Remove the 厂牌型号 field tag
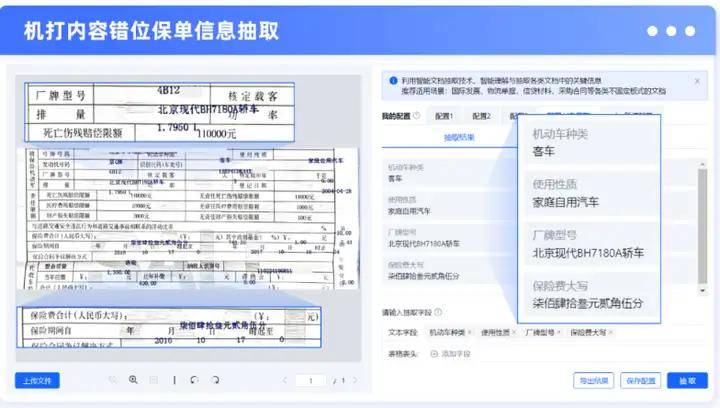The height and width of the screenshot is (408, 720). click(559, 332)
